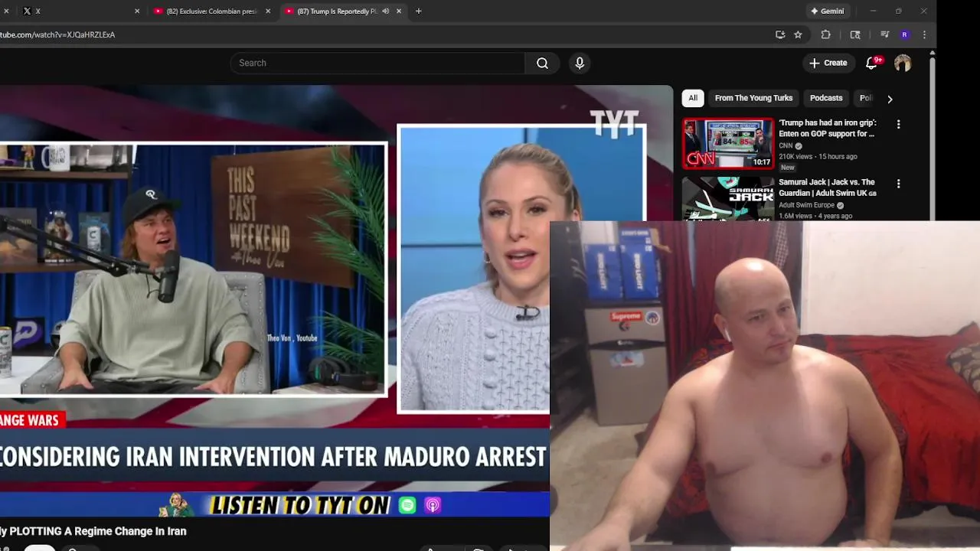Viewport: 980px width, 551px height.
Task: Click the install app icon in address bar
Action: (780, 34)
